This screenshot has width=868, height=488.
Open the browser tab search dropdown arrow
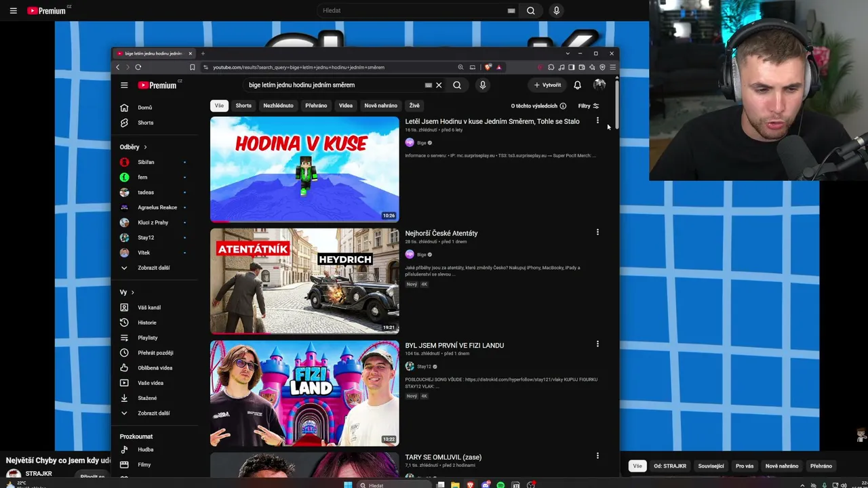coord(568,54)
